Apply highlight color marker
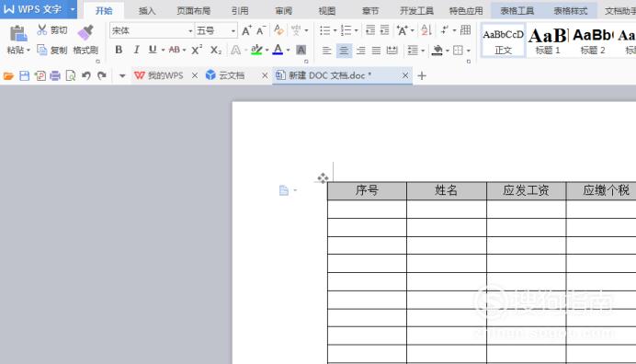The height and width of the screenshot is (364, 636). pos(256,50)
